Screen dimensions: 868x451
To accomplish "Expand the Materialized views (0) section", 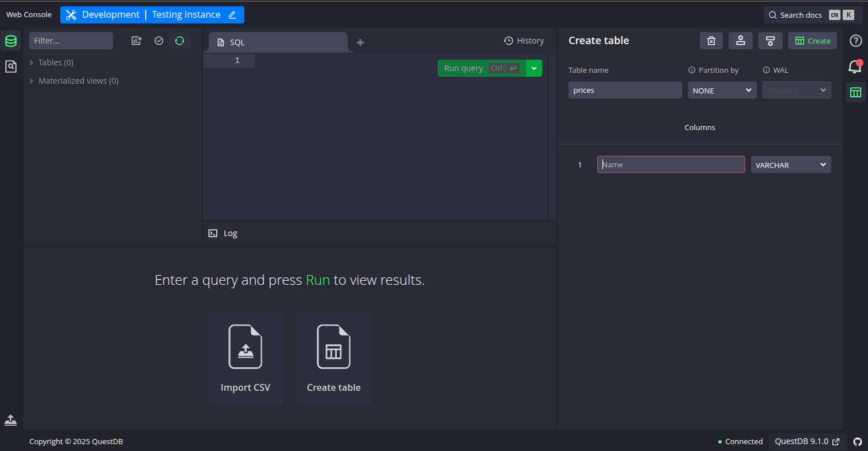I will (78, 81).
